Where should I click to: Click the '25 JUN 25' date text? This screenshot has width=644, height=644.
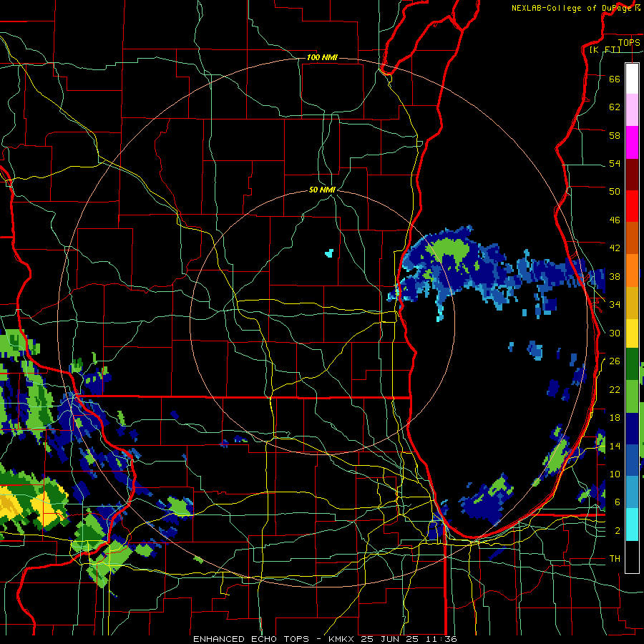click(x=391, y=639)
